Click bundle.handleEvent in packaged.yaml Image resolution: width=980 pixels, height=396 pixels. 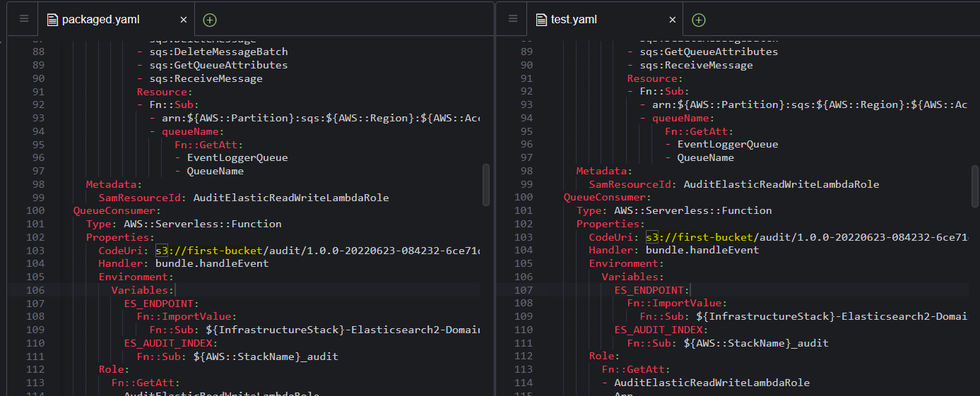212,264
